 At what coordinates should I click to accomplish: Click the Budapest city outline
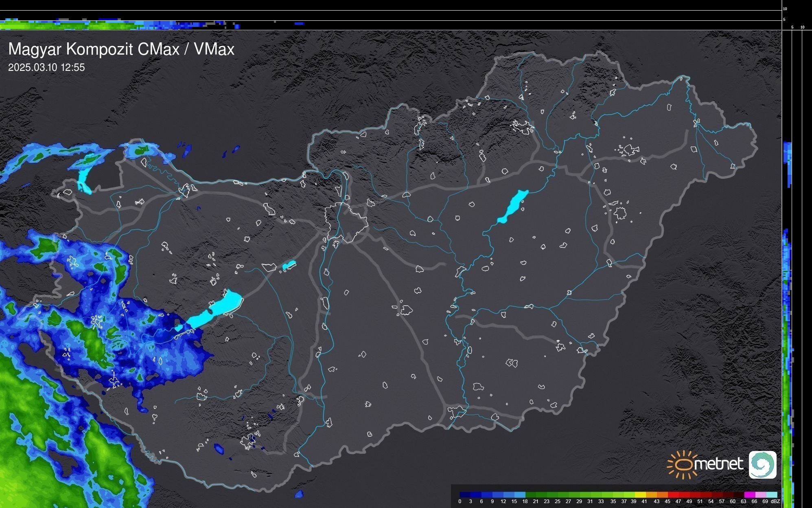click(x=346, y=222)
